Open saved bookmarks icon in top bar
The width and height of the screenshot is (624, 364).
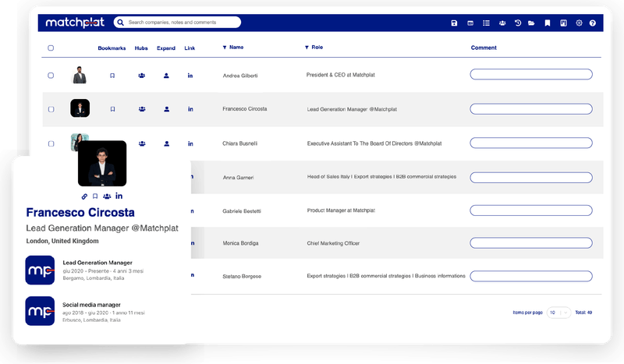coord(548,23)
